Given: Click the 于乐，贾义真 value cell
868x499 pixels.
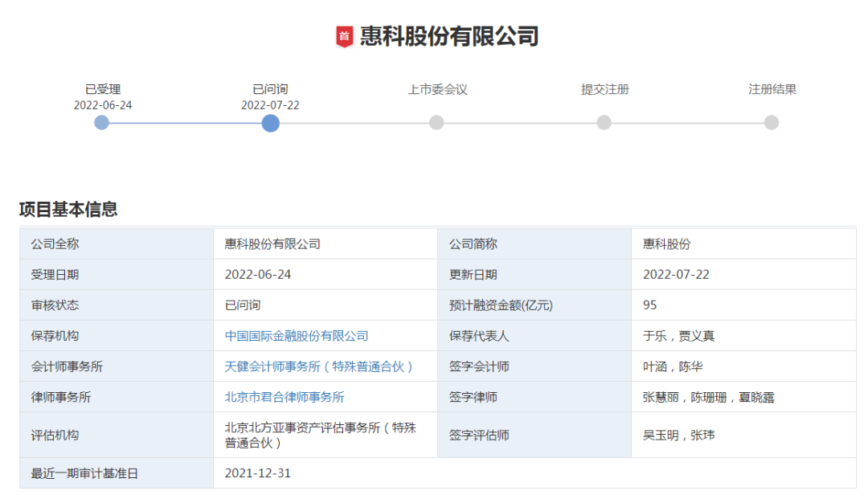Looking at the screenshot, I should point(743,336).
